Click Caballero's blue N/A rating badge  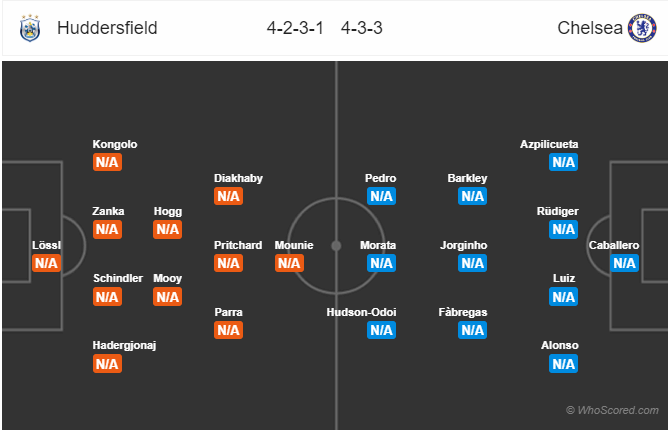624,263
